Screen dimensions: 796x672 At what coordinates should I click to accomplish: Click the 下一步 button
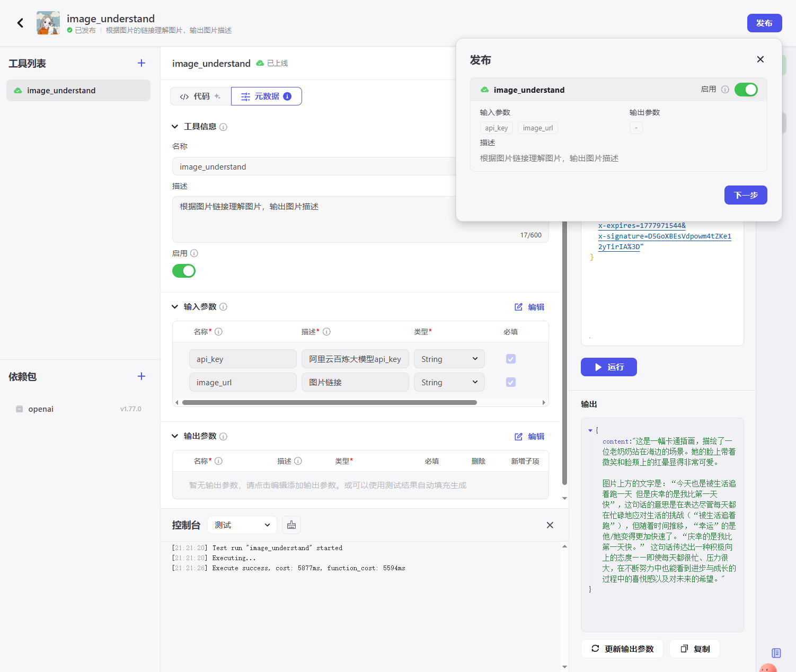tap(746, 195)
